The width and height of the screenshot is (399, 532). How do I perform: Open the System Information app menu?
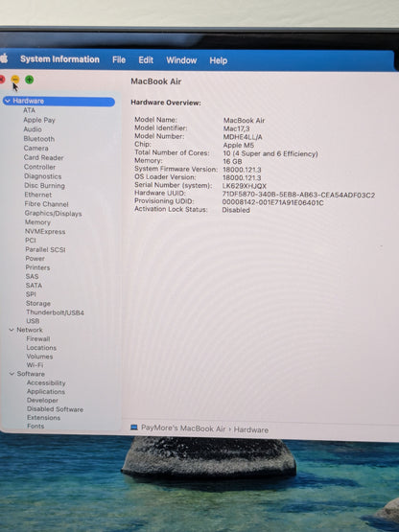59,59
